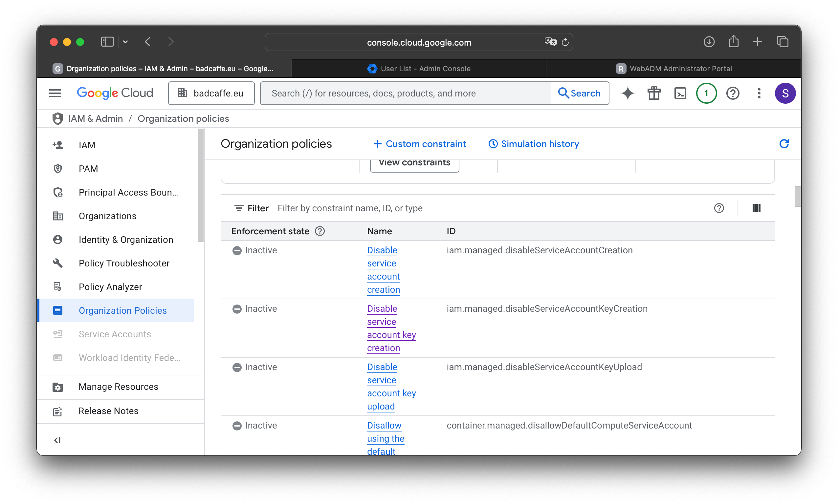Select the Organization policies browser tab

pyautogui.click(x=164, y=69)
